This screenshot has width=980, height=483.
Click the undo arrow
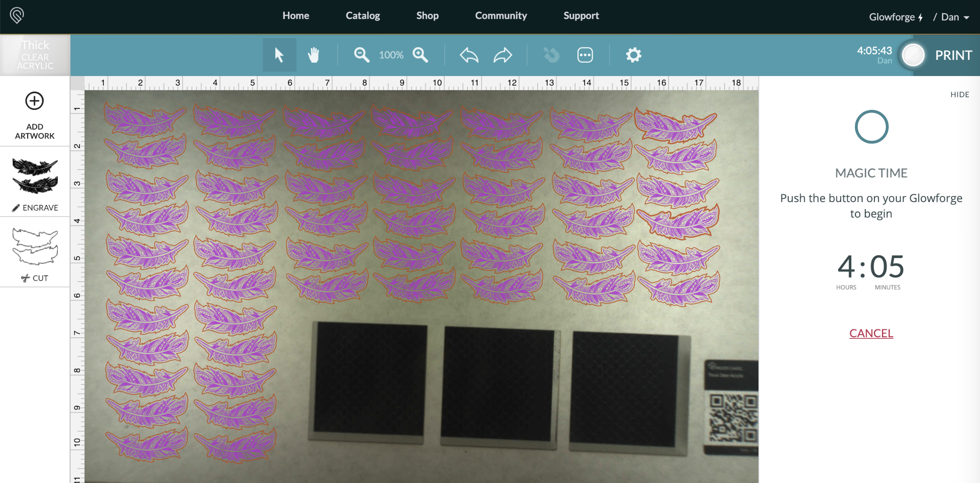coord(469,55)
